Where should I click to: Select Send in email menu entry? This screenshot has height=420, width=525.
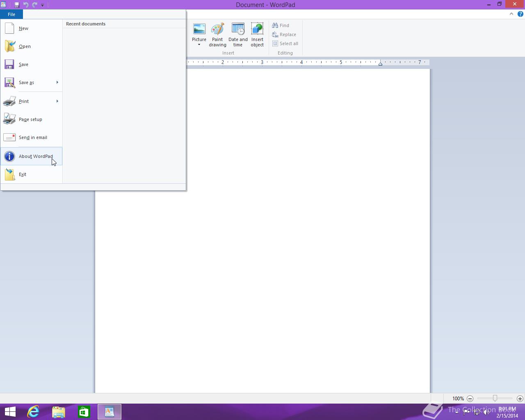pyautogui.click(x=32, y=137)
